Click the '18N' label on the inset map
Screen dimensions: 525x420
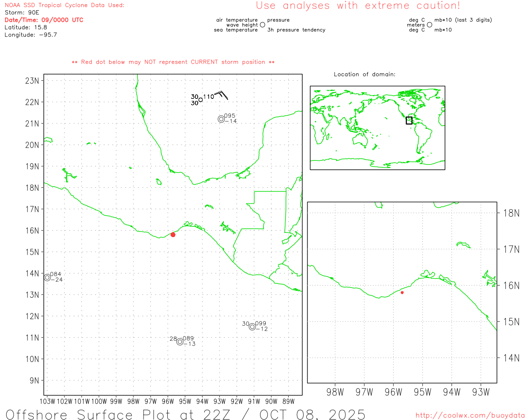pyautogui.click(x=511, y=213)
